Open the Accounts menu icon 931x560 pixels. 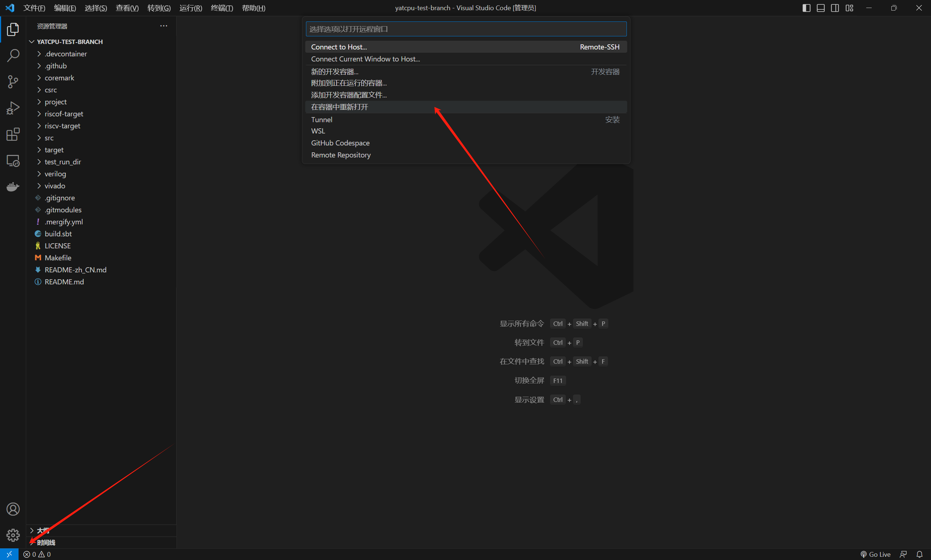tap(13, 509)
